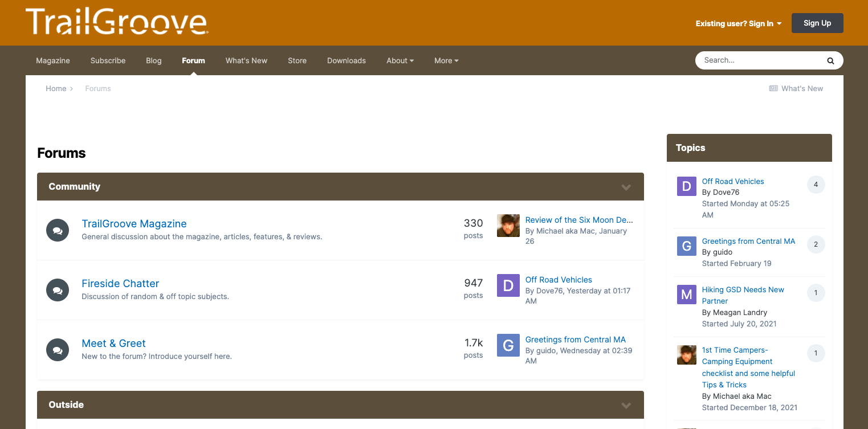Click the search magnifier icon

[x=830, y=60]
